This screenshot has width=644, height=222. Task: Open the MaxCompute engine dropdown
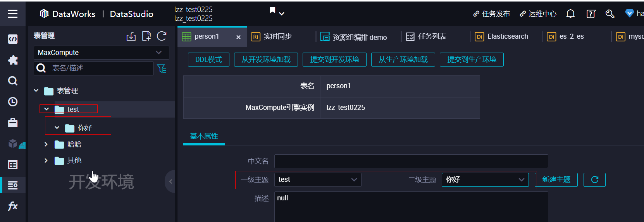click(102, 53)
